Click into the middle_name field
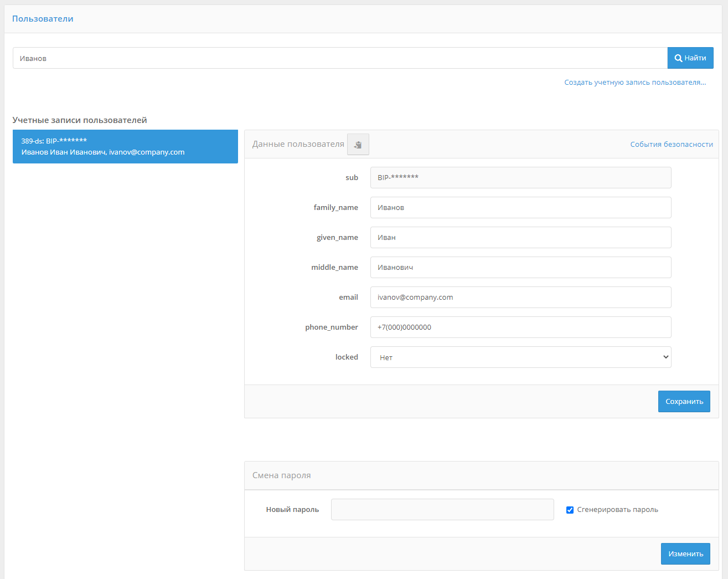Image resolution: width=728 pixels, height=579 pixels. (x=520, y=268)
